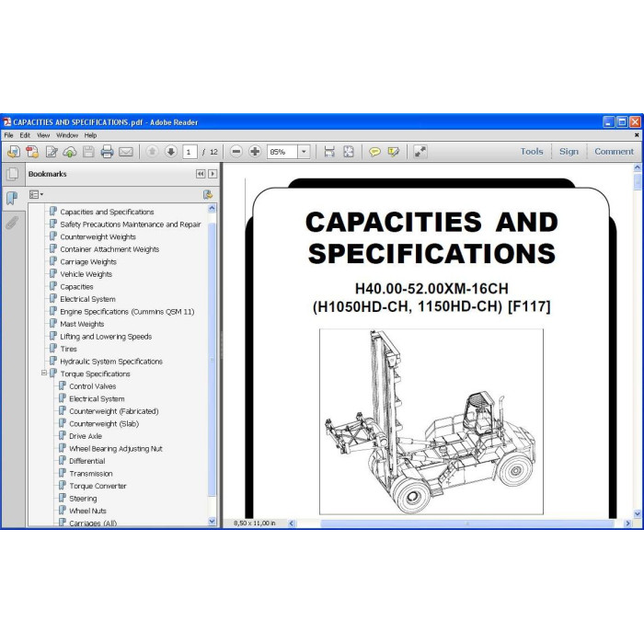This screenshot has width=644, height=644.
Task: Open the zoom level dropdown arrow
Action: pyautogui.click(x=304, y=152)
